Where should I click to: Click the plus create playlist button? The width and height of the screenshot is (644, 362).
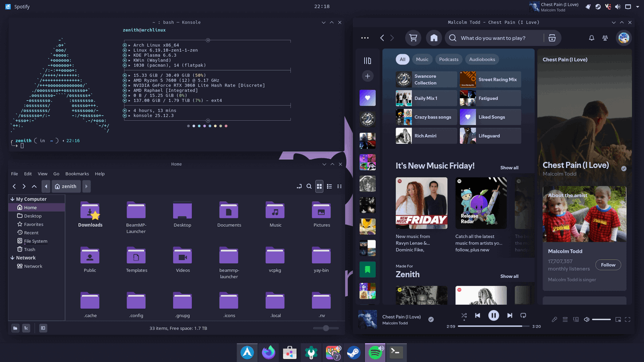(368, 76)
